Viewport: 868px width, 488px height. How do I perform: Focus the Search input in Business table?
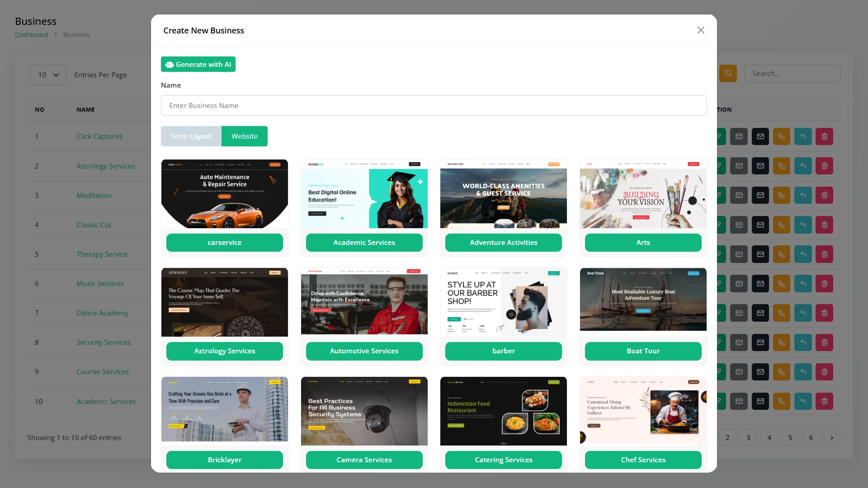(792, 73)
